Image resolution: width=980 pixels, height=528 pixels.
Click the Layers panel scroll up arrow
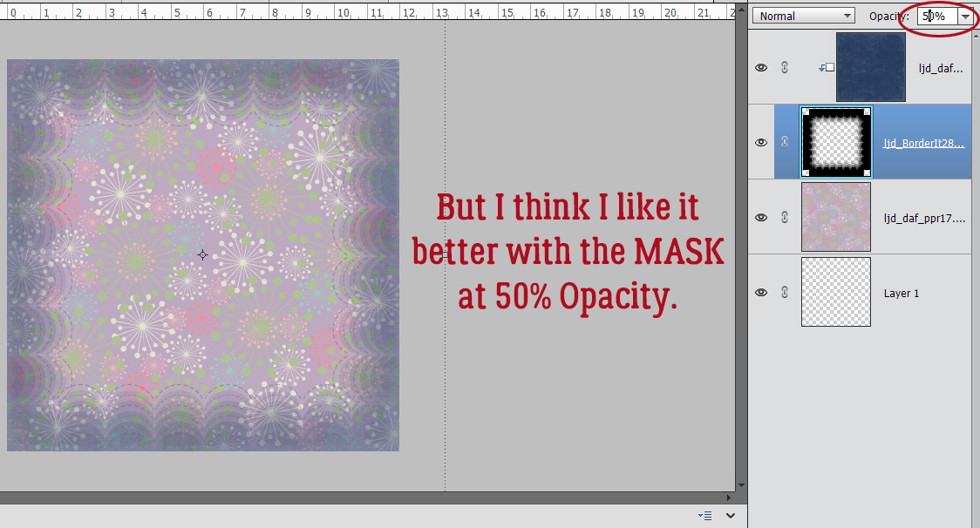977,35
